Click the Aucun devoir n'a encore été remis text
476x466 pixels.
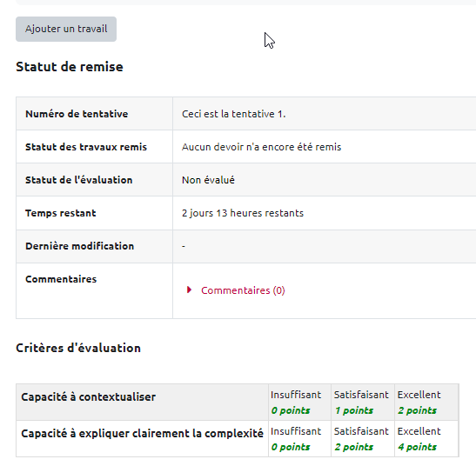[262, 147]
